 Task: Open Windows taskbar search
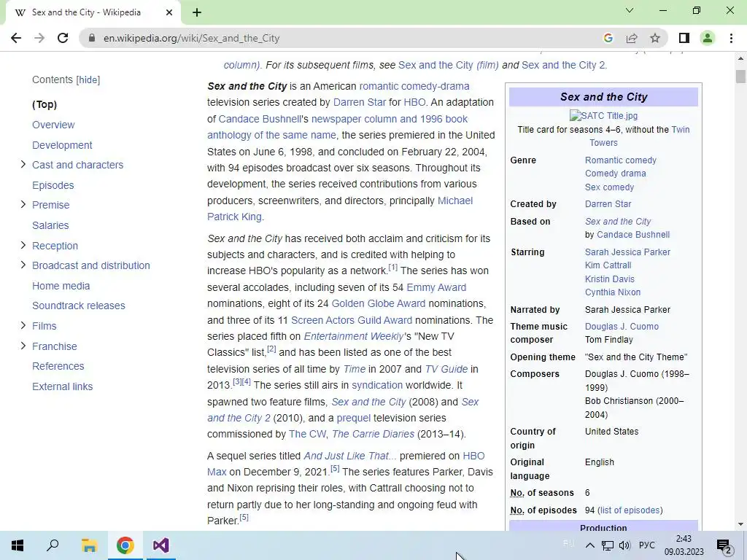pos(53,545)
